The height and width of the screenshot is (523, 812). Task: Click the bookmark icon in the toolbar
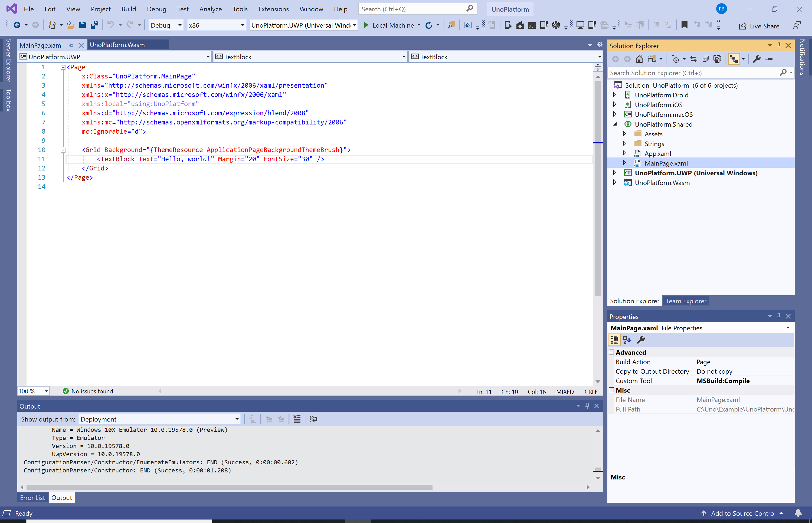[x=684, y=25]
